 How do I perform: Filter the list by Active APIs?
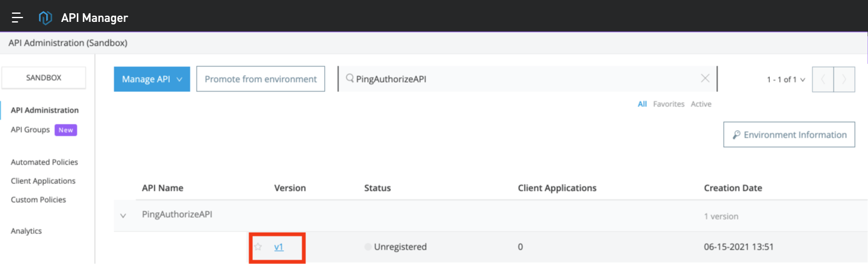tap(701, 104)
